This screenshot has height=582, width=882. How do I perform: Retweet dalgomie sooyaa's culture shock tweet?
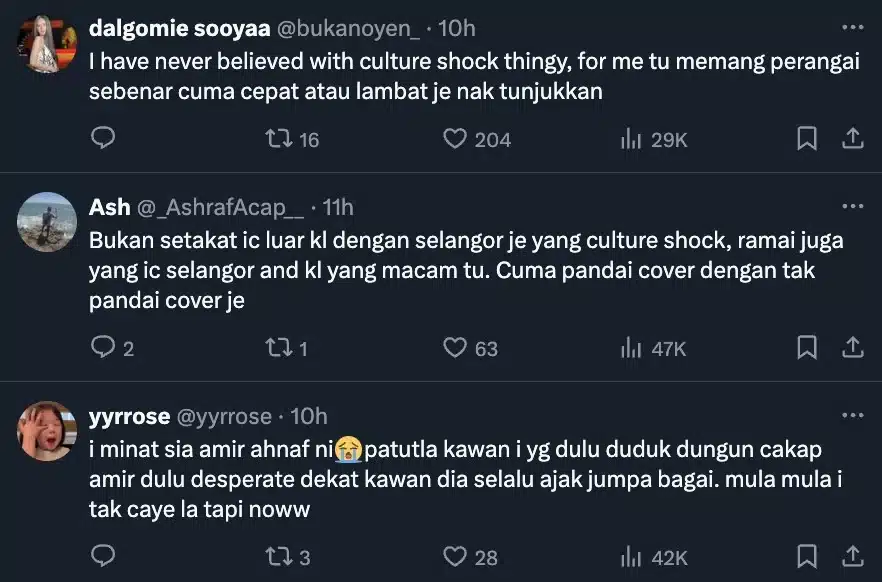[279, 139]
